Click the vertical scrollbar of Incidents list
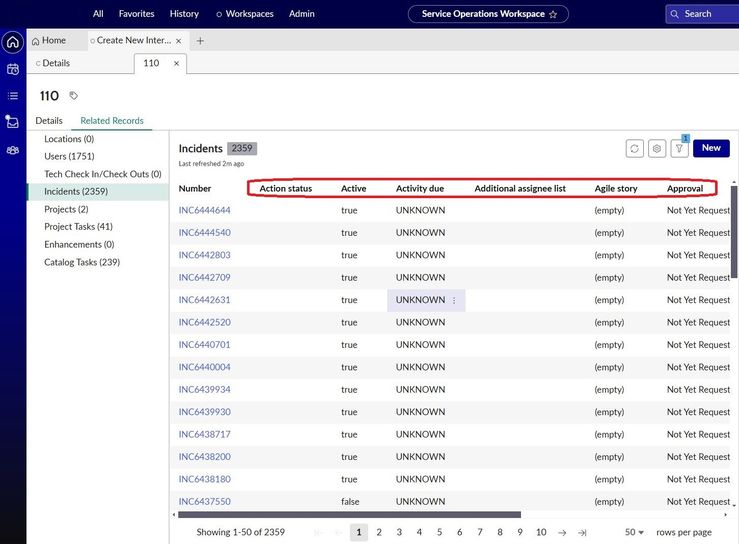This screenshot has width=739, height=544. pos(734,232)
